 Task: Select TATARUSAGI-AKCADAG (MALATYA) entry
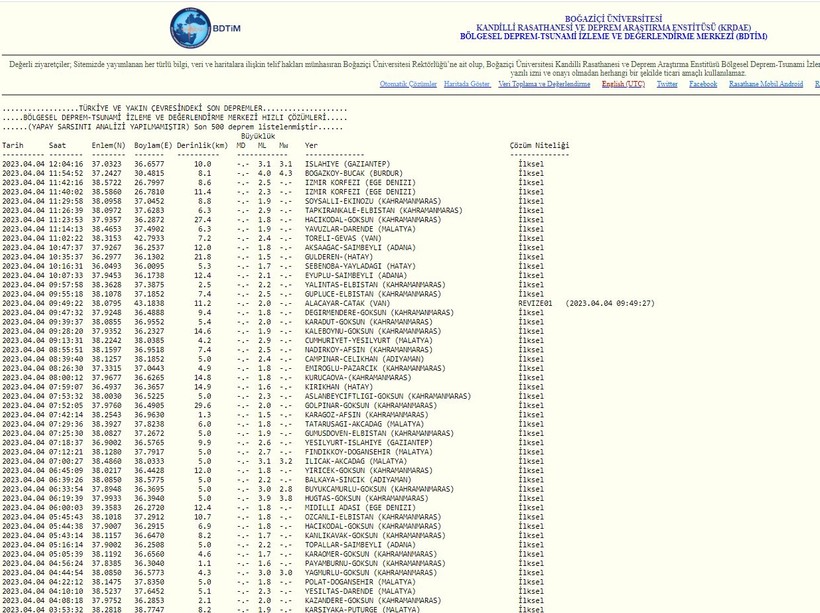(364, 424)
